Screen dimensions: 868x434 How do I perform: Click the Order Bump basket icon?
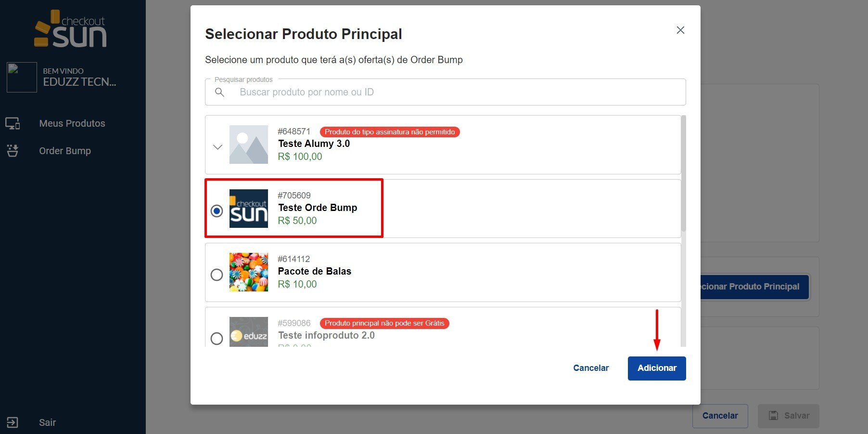pos(13,151)
